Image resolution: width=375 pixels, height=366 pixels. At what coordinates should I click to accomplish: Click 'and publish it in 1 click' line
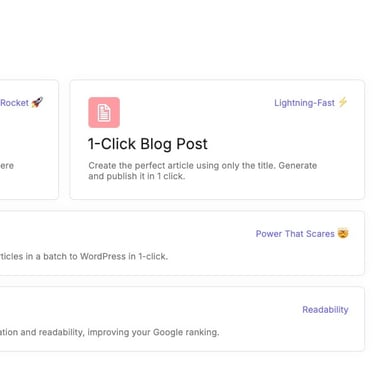coord(137,176)
